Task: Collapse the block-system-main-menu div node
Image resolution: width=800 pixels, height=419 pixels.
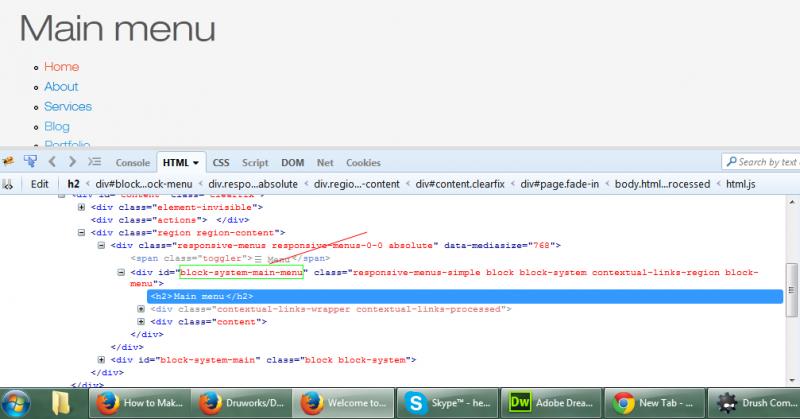Action: tap(121, 272)
